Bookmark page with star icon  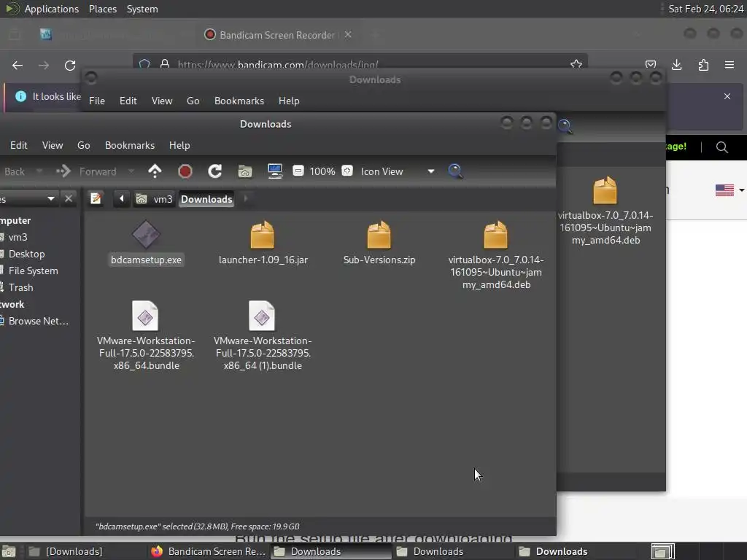pyautogui.click(x=576, y=64)
